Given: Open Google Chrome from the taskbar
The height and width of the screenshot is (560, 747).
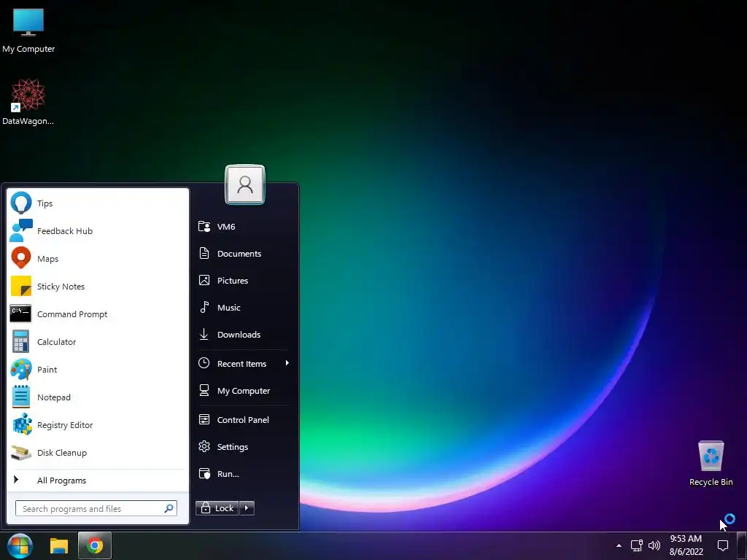Looking at the screenshot, I should (94, 545).
